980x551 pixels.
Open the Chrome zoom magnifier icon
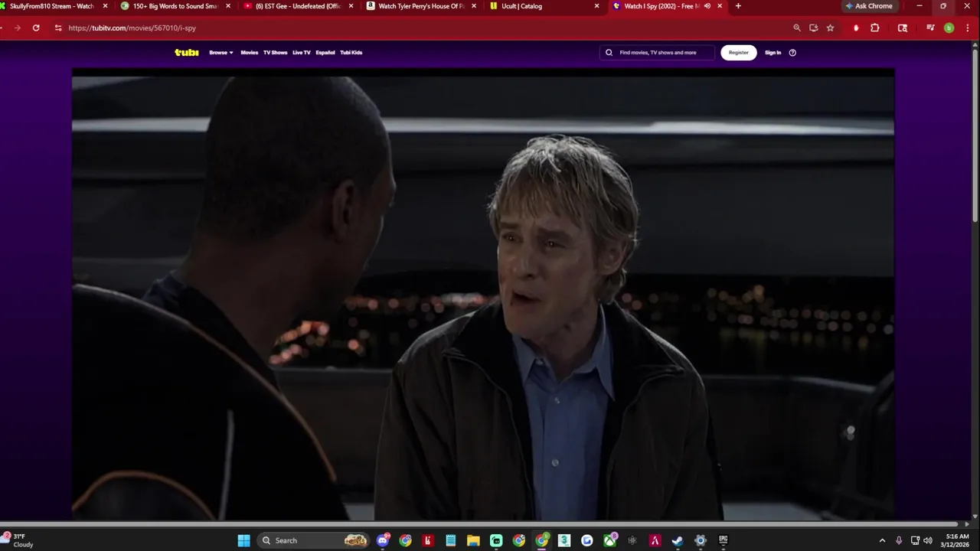coord(797,28)
